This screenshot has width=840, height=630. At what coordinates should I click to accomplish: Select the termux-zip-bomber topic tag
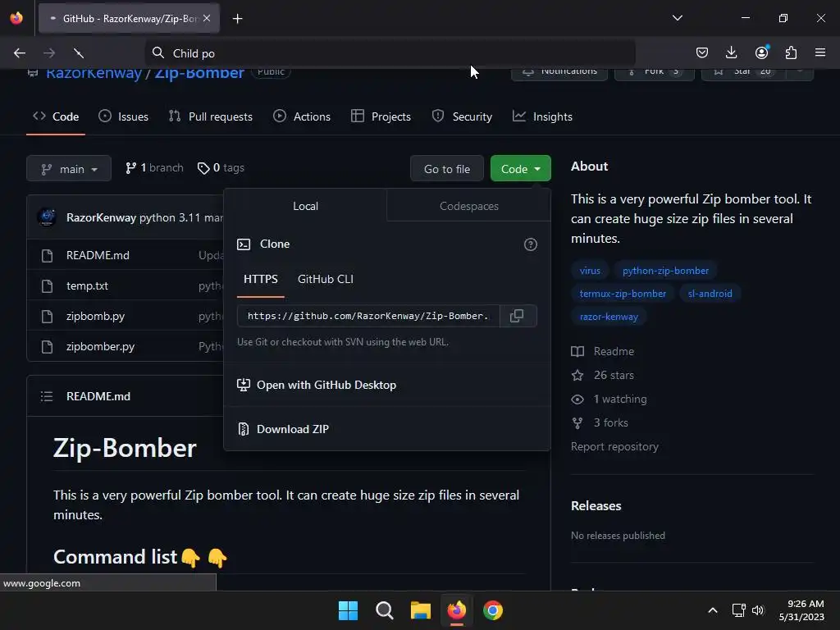click(x=623, y=294)
